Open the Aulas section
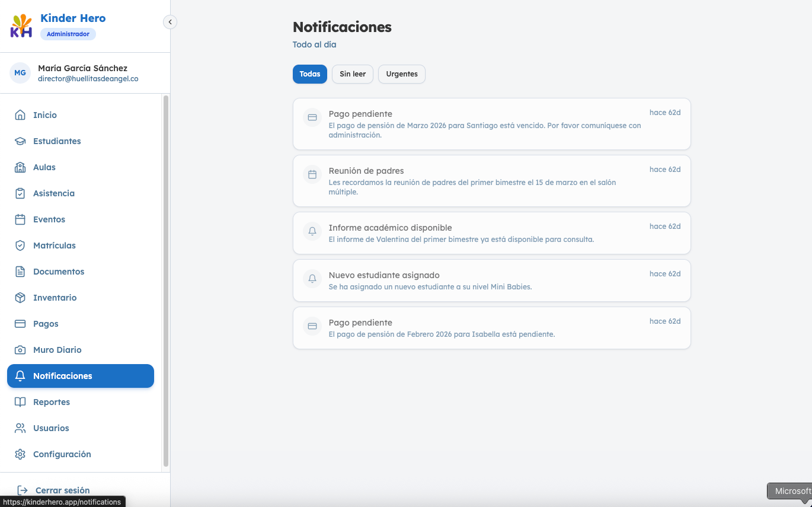 point(81,167)
